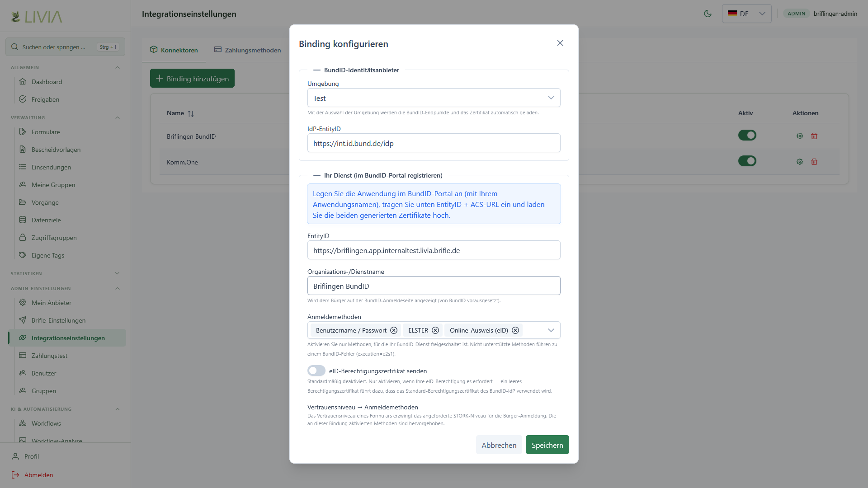Click the Formulare sidebar icon

[x=23, y=132]
